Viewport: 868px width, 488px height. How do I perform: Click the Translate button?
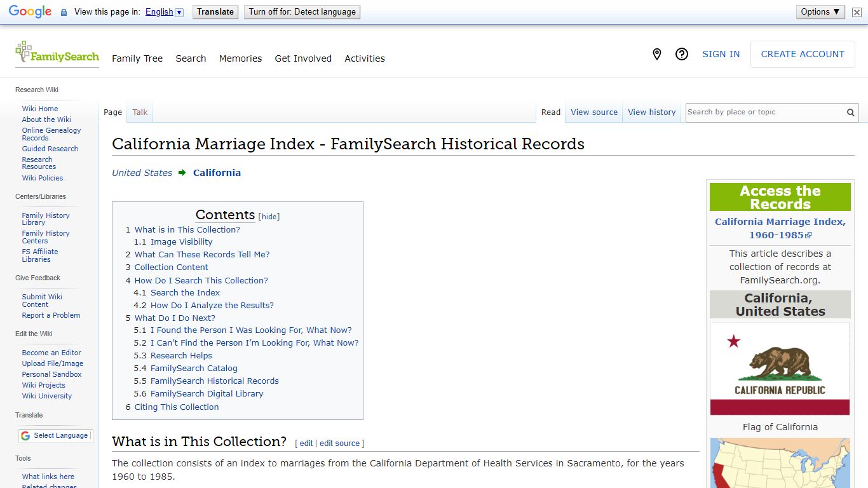(x=215, y=11)
